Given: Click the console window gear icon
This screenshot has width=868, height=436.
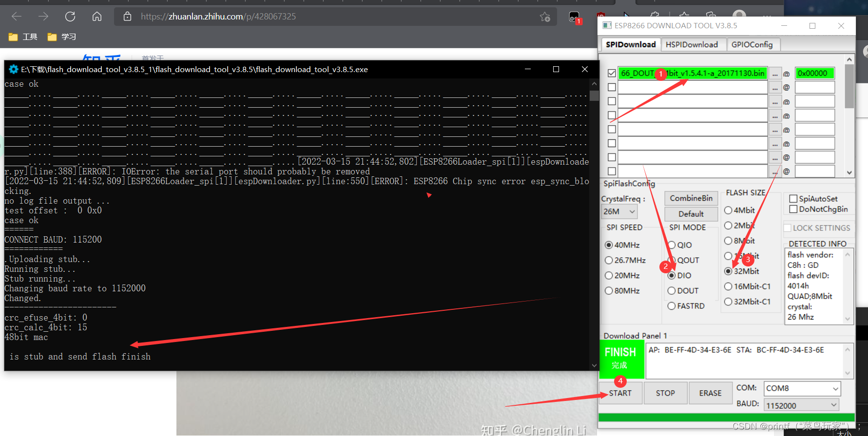Looking at the screenshot, I should [14, 69].
